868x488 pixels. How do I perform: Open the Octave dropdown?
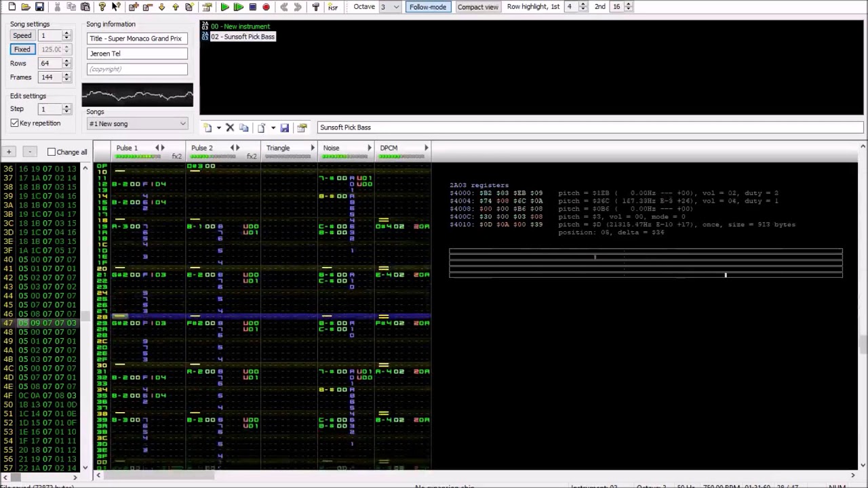tap(390, 7)
